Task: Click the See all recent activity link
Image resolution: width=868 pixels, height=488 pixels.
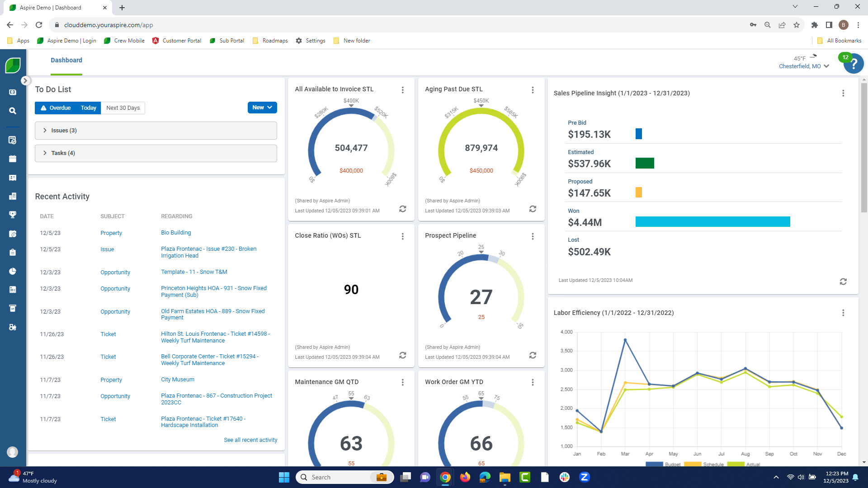Action: click(250, 440)
